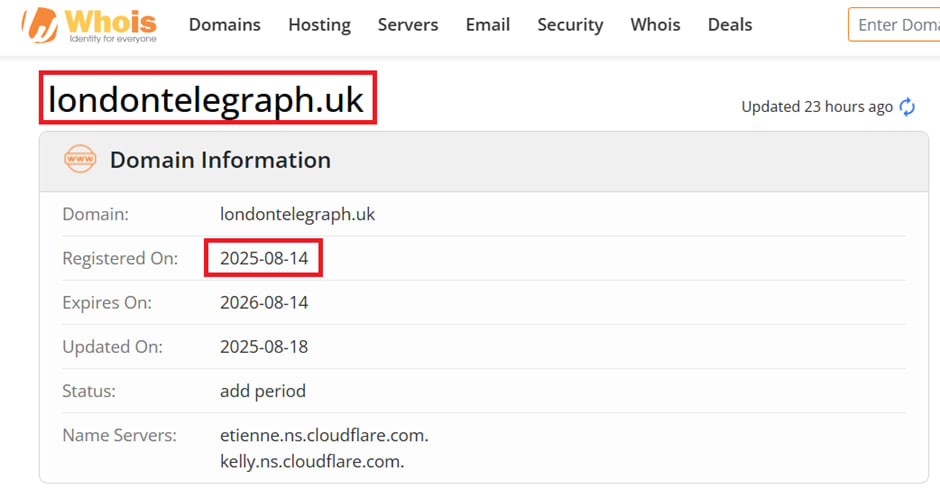Select the Whois navigation item
940x490 pixels.
click(x=655, y=25)
